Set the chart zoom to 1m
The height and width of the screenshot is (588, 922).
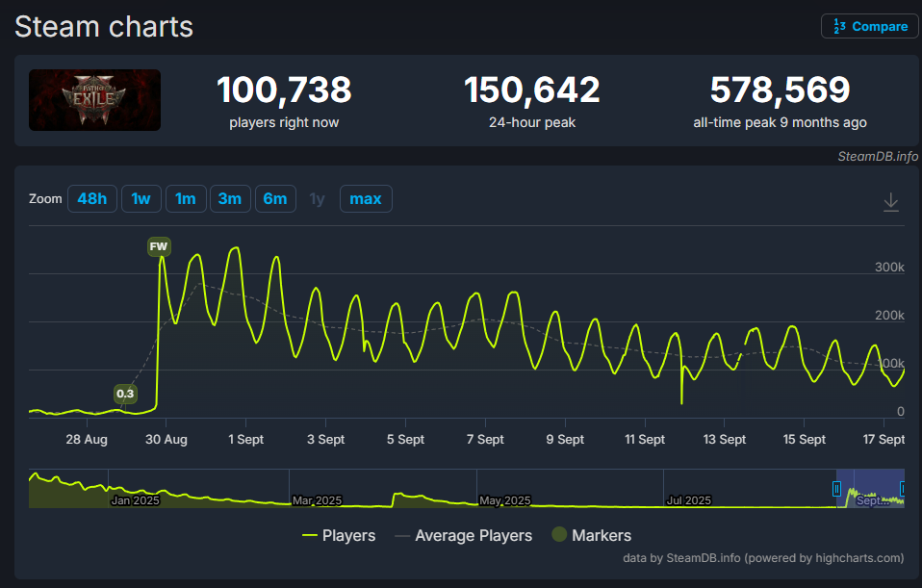186,199
